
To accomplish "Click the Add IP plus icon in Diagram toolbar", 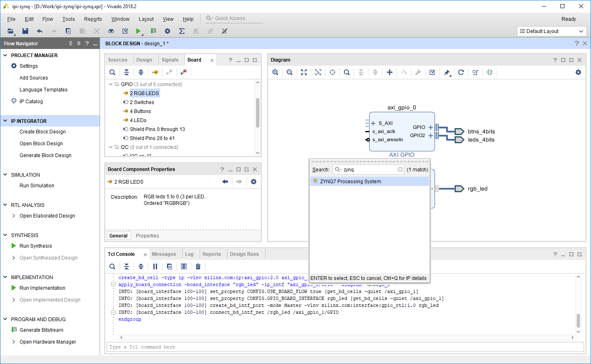I will coord(390,72).
